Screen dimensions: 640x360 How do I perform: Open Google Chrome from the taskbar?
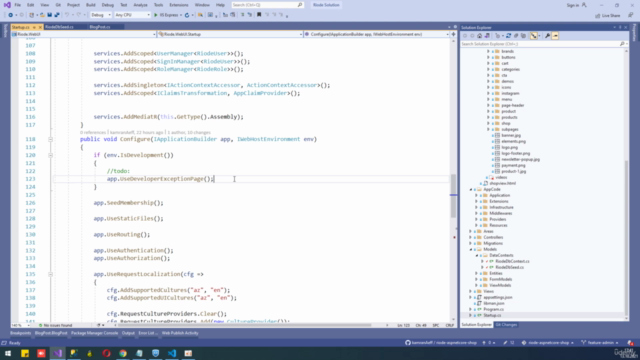click(123, 353)
